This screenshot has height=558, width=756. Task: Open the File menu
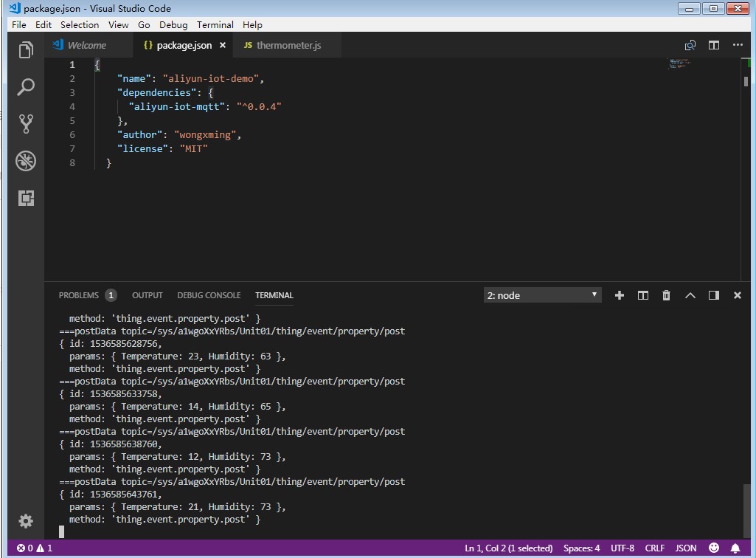(x=18, y=24)
